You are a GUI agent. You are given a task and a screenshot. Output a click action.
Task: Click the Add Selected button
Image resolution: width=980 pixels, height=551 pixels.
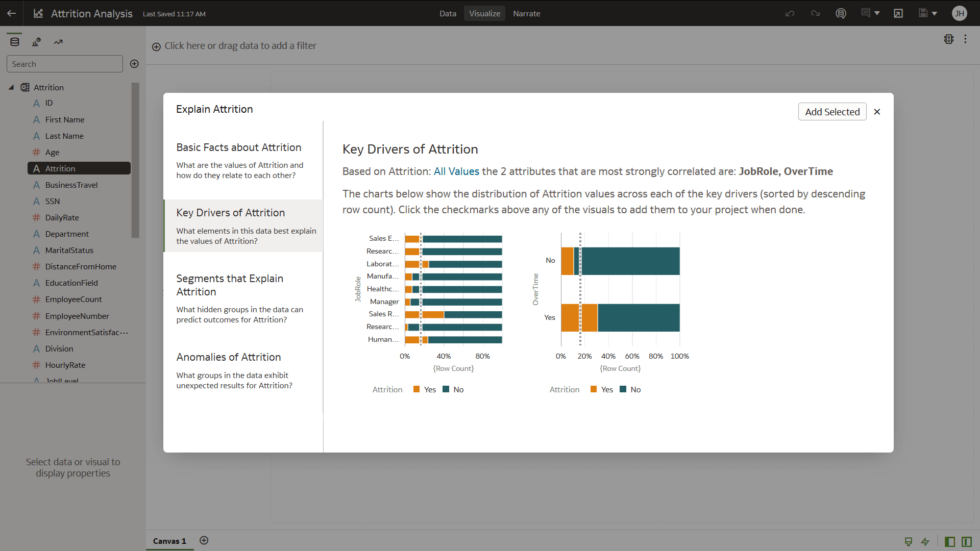coord(832,112)
